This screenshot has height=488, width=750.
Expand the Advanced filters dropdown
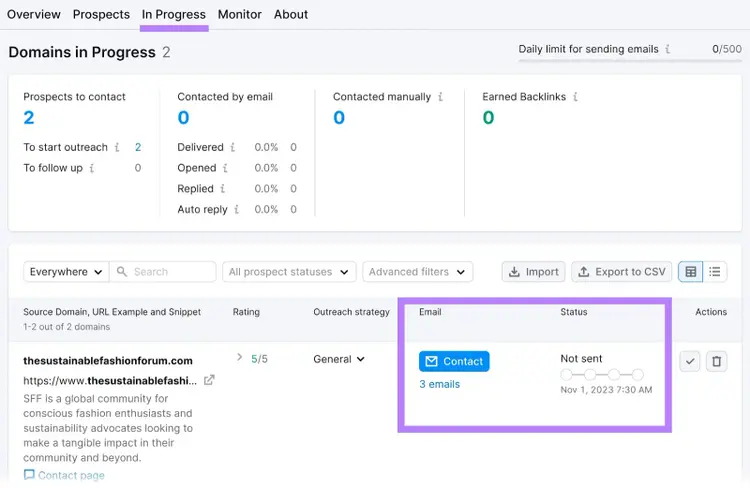418,272
